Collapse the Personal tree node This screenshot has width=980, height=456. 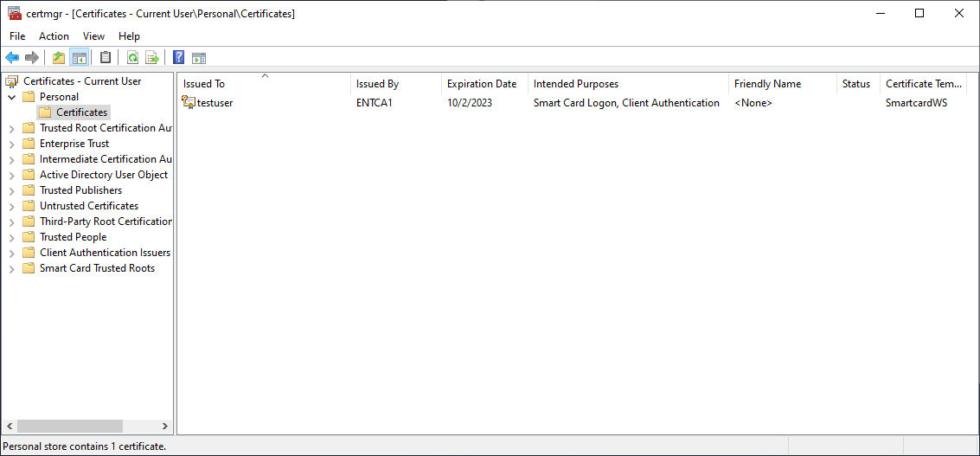pos(11,97)
